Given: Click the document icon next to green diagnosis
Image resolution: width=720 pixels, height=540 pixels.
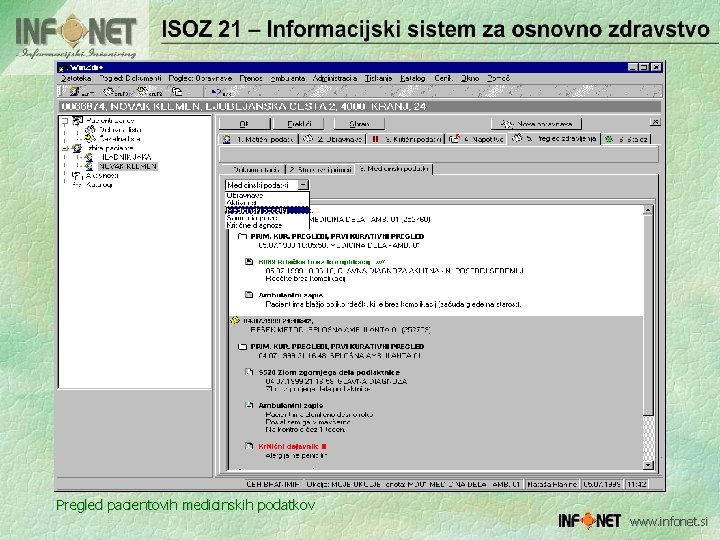Looking at the screenshot, I should [x=249, y=261].
